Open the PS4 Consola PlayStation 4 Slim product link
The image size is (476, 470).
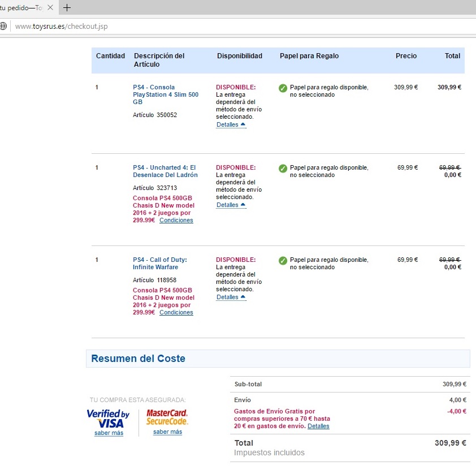166,94
